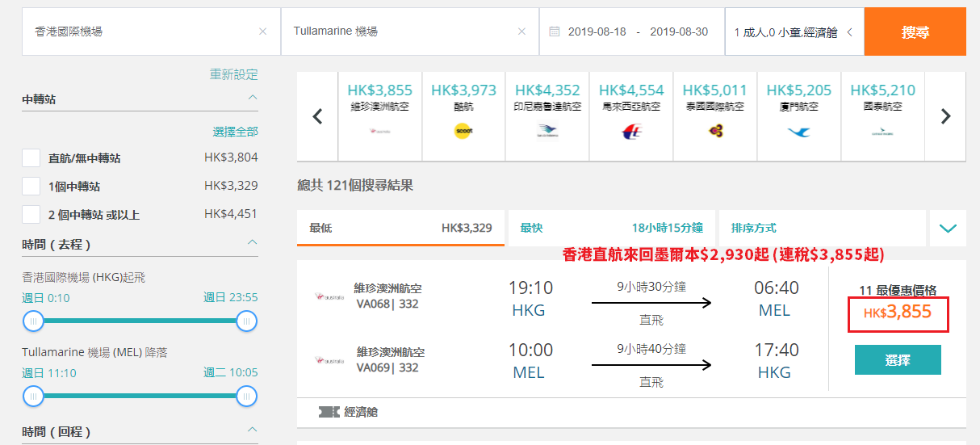Clear the Tullamarine 機場 destination field

pyautogui.click(x=521, y=32)
